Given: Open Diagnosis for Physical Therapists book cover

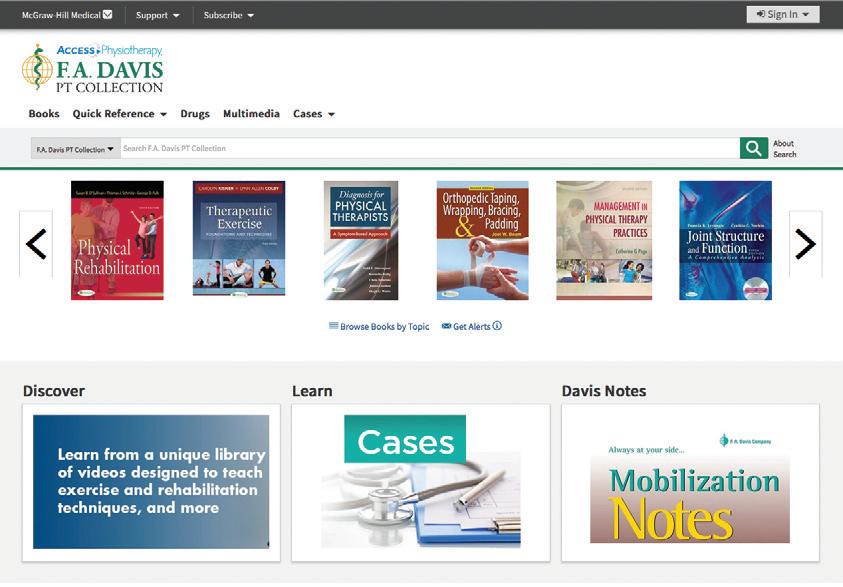Looking at the screenshot, I should (361, 240).
